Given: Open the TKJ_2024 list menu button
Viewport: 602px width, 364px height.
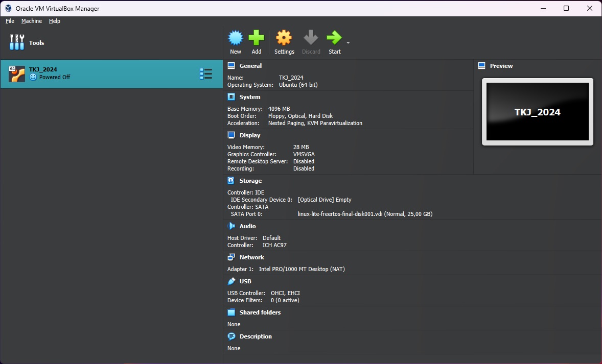Looking at the screenshot, I should coord(206,74).
